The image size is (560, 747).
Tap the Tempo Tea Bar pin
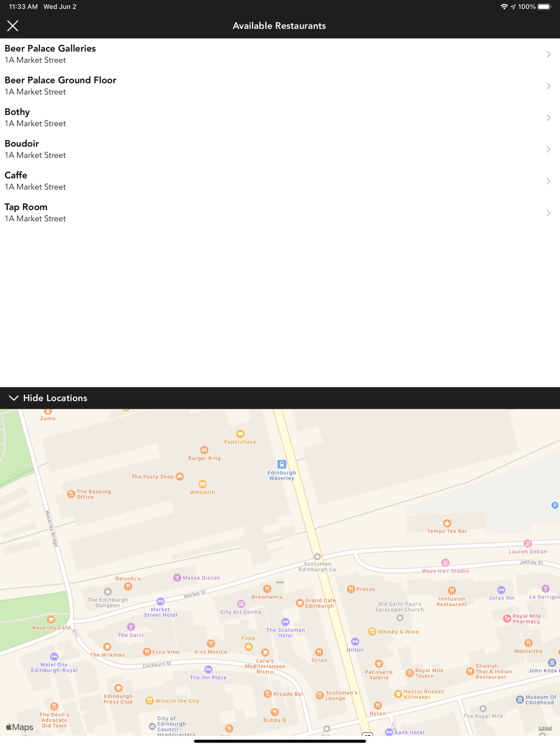[447, 523]
